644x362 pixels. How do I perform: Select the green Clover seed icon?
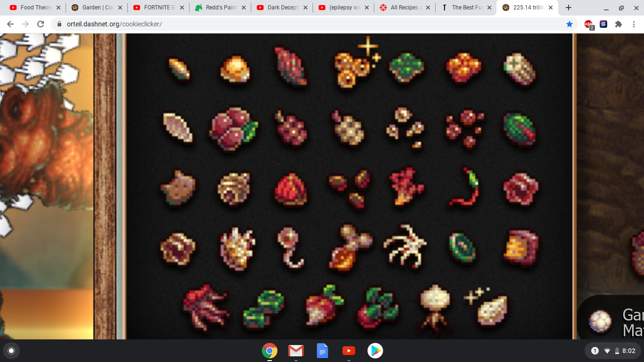coord(406,68)
